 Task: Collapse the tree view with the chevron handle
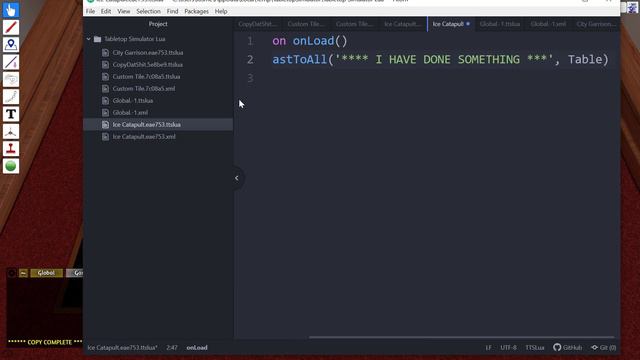pyautogui.click(x=237, y=178)
